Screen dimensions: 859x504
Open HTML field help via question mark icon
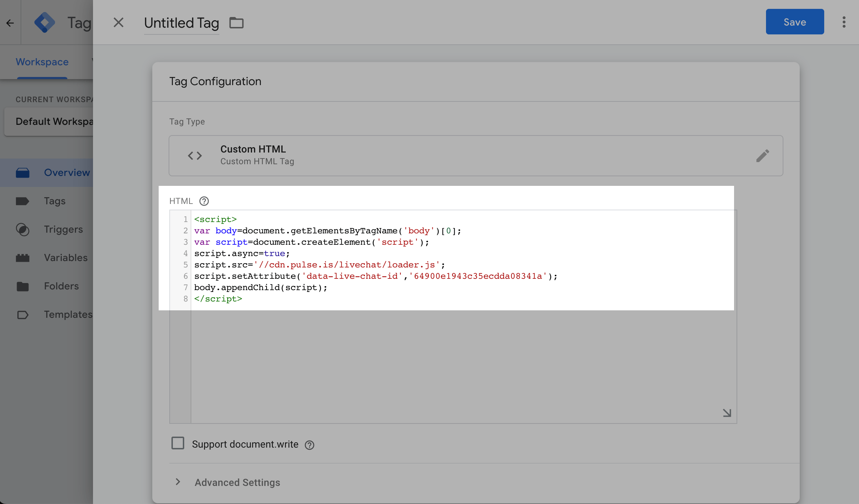pyautogui.click(x=204, y=201)
